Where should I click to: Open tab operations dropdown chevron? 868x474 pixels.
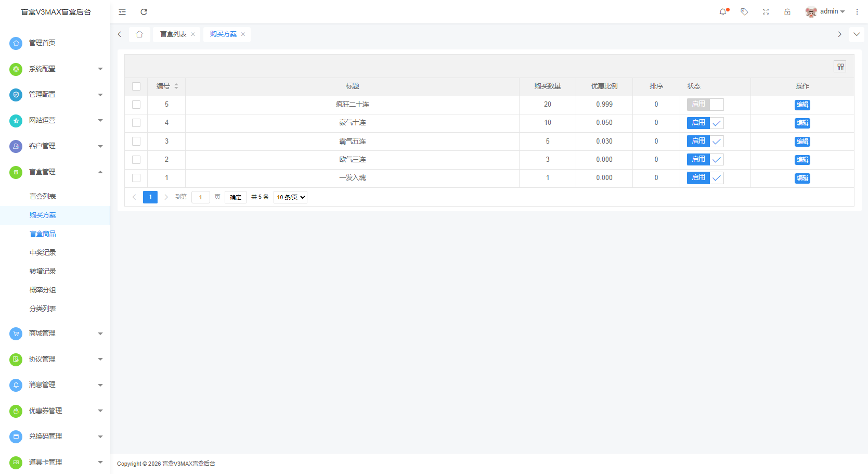pos(857,34)
